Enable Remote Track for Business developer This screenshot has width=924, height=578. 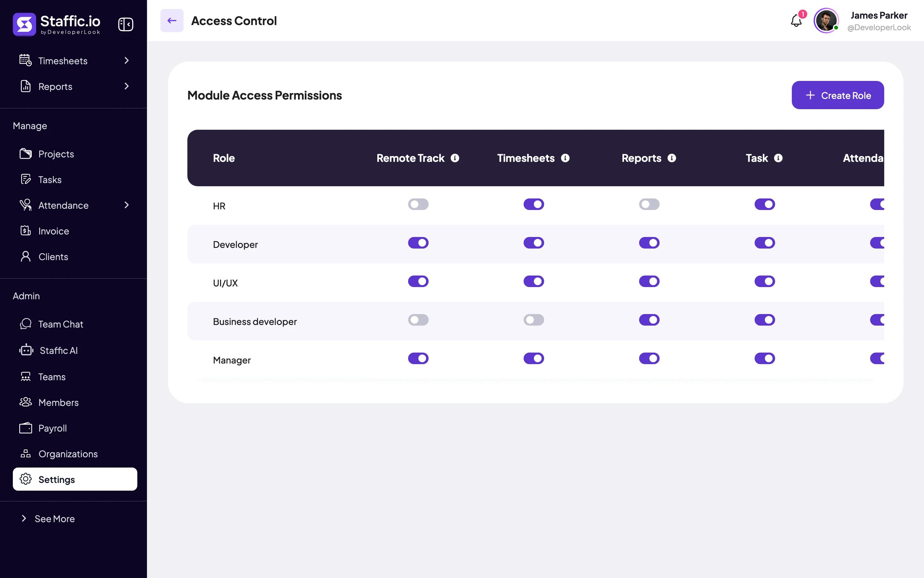pos(418,320)
